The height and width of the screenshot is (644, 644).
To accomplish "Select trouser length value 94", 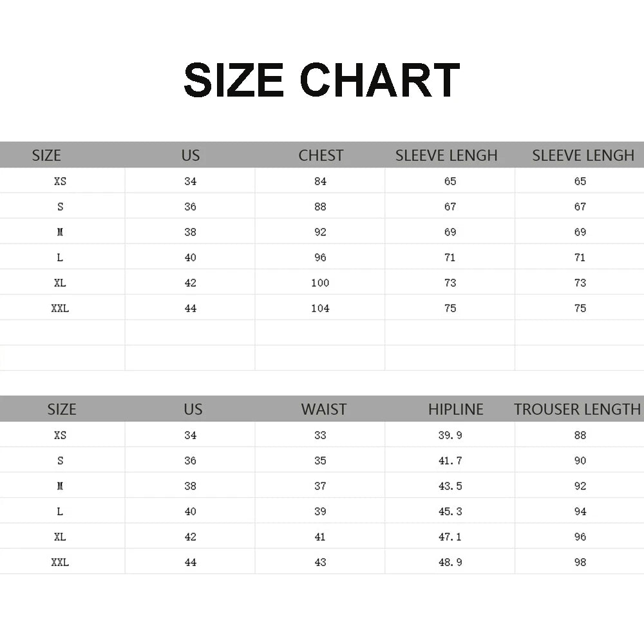I will [x=580, y=511].
